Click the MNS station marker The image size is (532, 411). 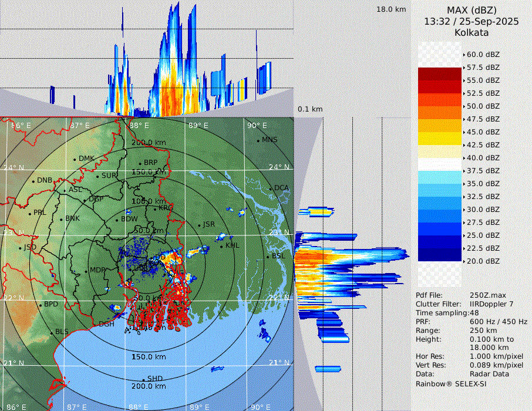pos(258,140)
